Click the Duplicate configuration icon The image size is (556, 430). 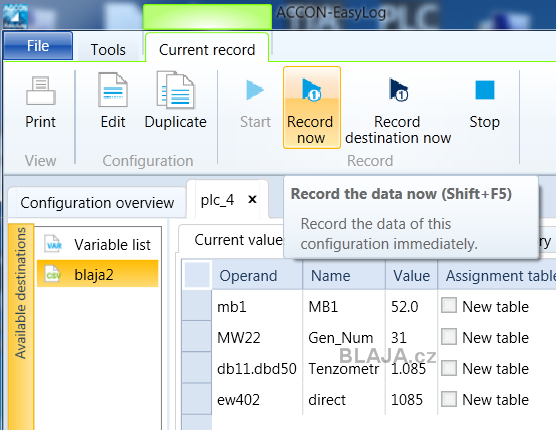[x=176, y=90]
